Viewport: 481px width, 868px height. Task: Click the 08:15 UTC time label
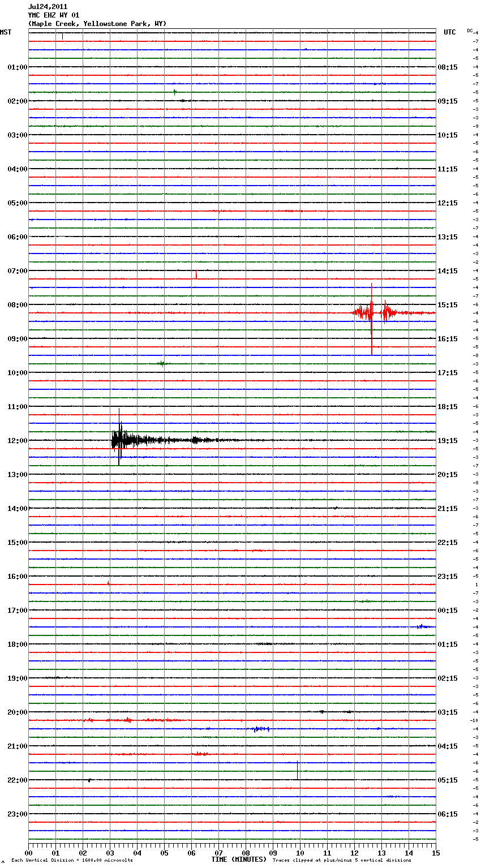pos(448,67)
